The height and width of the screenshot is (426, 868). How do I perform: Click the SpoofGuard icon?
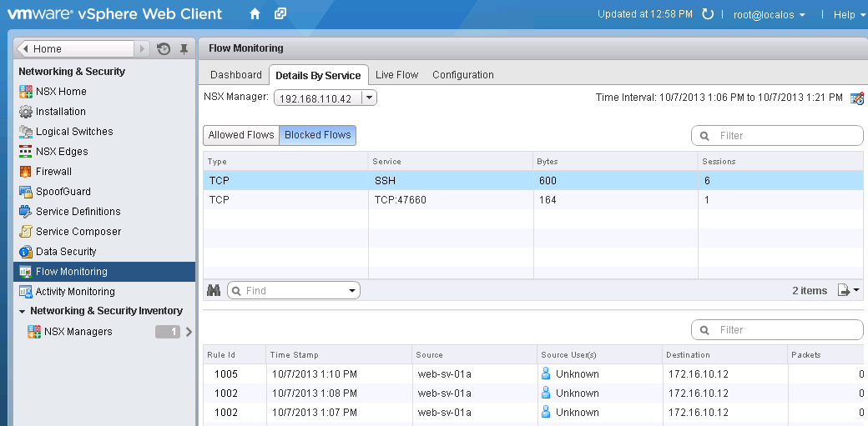pos(26,192)
